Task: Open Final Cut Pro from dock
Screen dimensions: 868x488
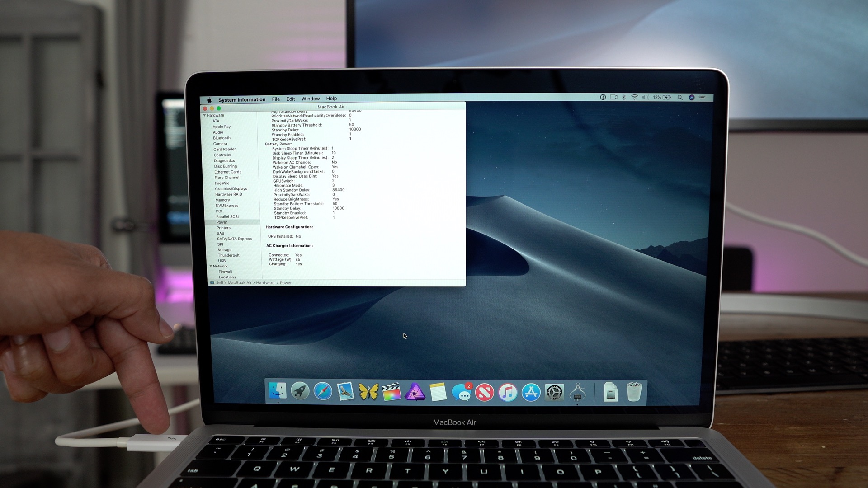Action: (392, 392)
